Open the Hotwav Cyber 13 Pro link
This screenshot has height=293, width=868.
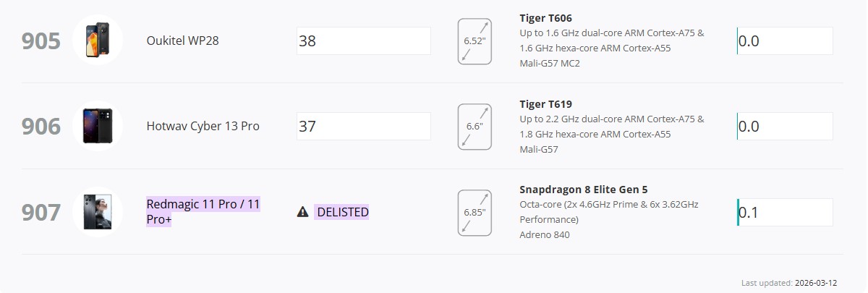pos(203,126)
